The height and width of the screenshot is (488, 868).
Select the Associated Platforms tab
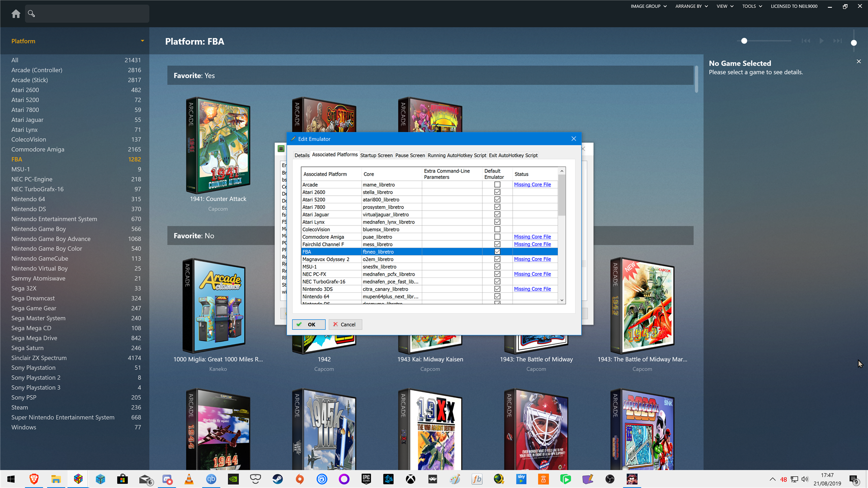pyautogui.click(x=335, y=155)
